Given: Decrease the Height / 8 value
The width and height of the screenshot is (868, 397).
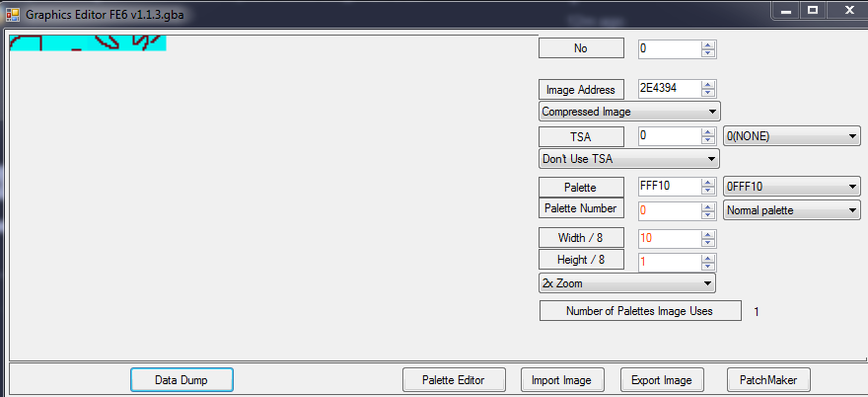Looking at the screenshot, I should click(x=708, y=266).
